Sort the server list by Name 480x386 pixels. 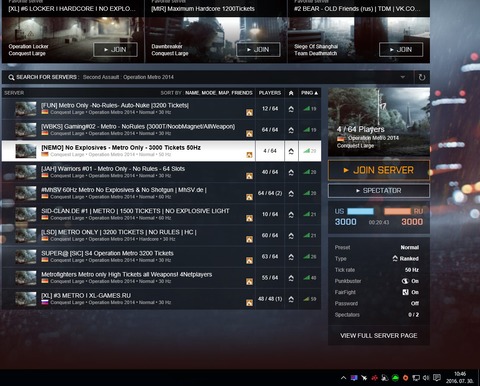(192, 93)
